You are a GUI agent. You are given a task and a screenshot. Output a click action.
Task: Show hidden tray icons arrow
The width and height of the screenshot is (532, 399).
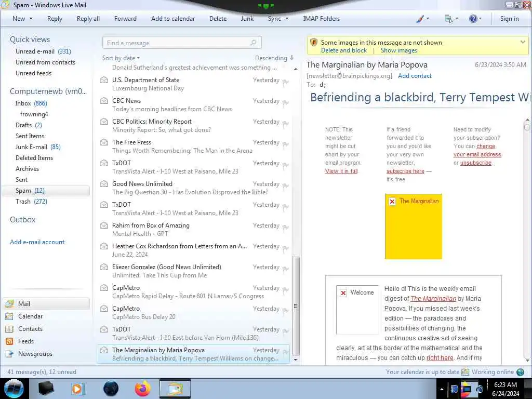(442, 389)
